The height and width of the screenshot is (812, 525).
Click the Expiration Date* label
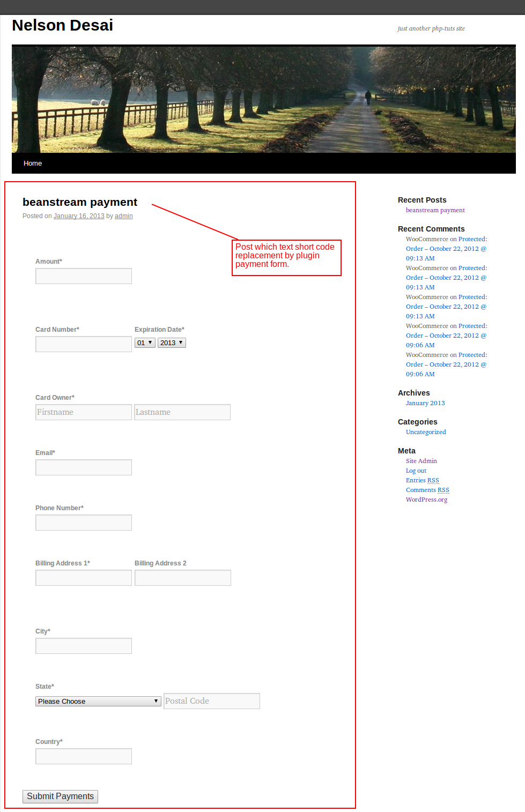click(x=159, y=330)
